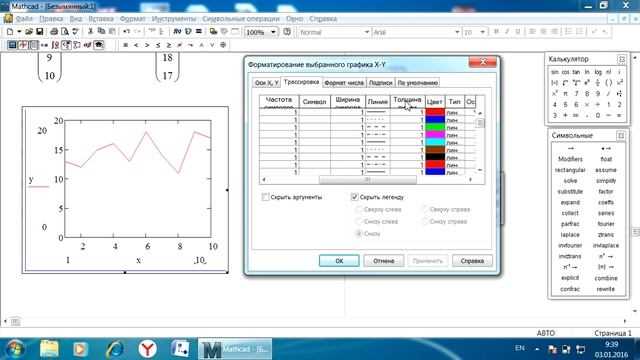Viewport: 640px width, 360px height.
Task: Open the Normal style dropdown
Action: tap(366, 32)
